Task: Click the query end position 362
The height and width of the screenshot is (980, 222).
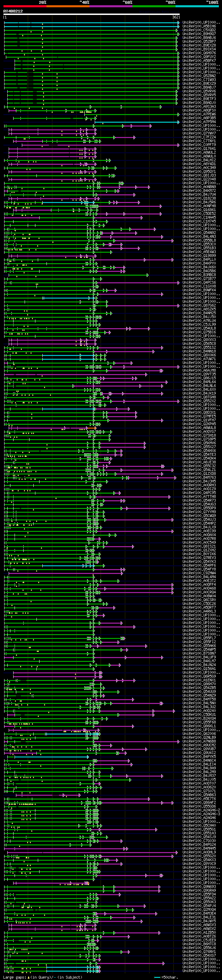Action: coord(175,17)
